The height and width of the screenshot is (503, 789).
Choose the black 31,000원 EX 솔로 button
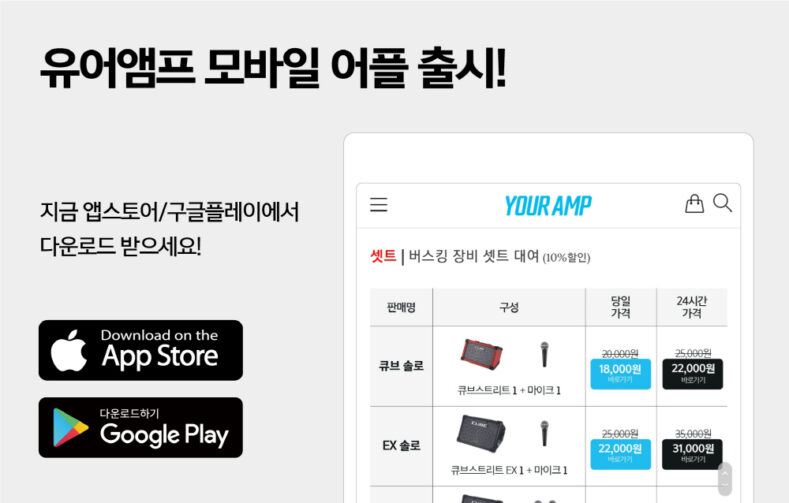pos(693,454)
